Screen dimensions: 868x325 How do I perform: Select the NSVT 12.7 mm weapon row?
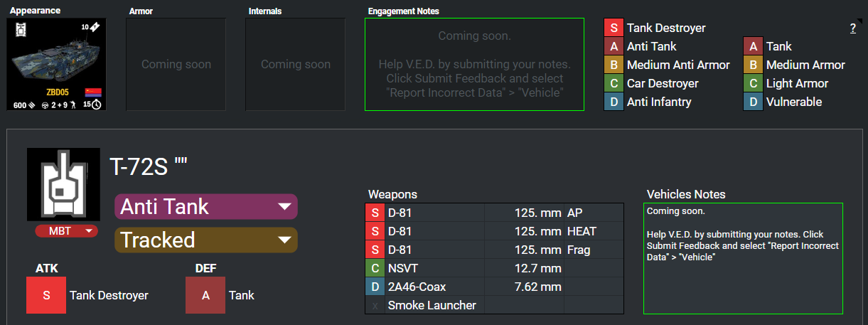(x=494, y=268)
